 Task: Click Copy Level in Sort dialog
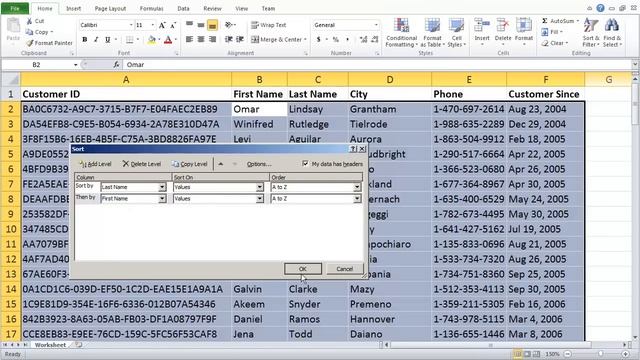189,164
